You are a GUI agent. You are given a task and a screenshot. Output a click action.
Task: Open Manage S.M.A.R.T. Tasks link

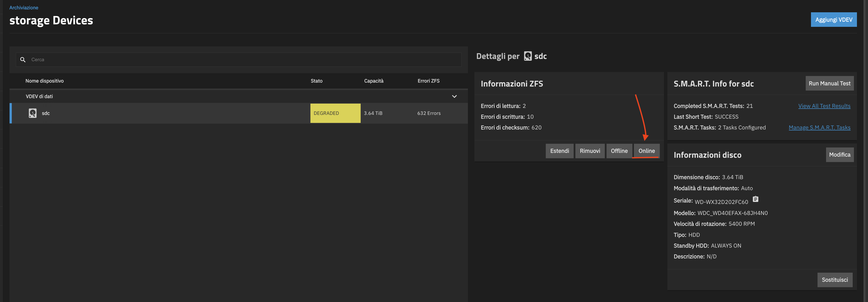coord(819,128)
